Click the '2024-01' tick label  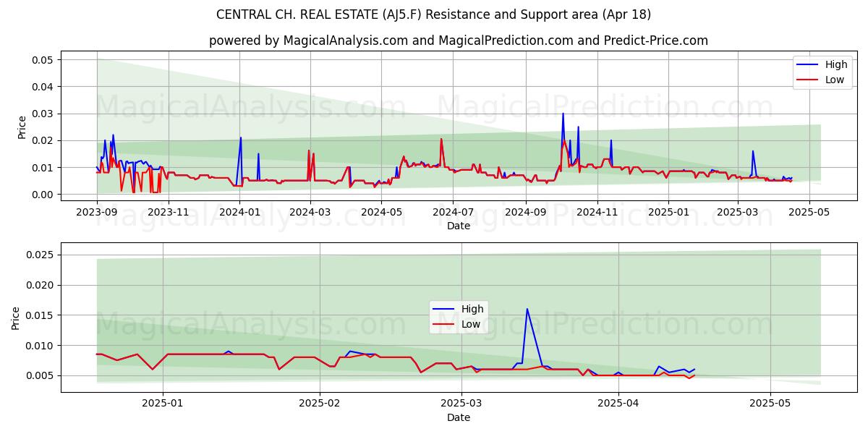pyautogui.click(x=240, y=212)
